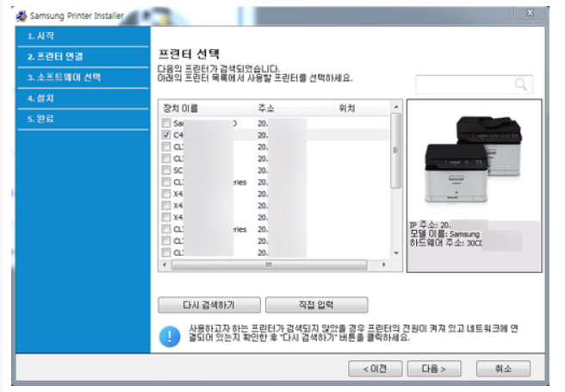Go back with the 이전 button
The height and width of the screenshot is (392, 565).
point(376,369)
